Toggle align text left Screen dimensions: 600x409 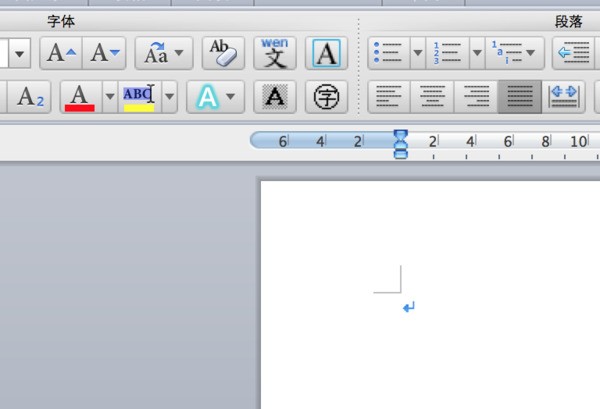coord(389,97)
